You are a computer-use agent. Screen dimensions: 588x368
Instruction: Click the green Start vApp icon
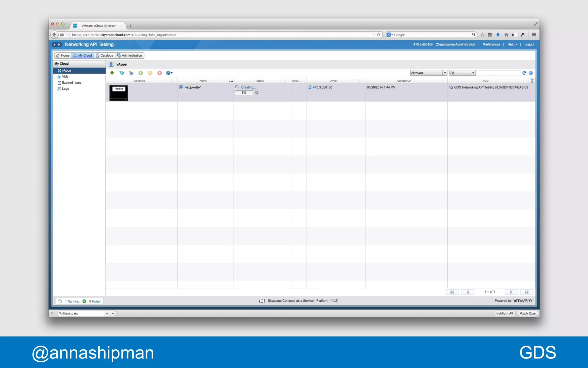141,73
